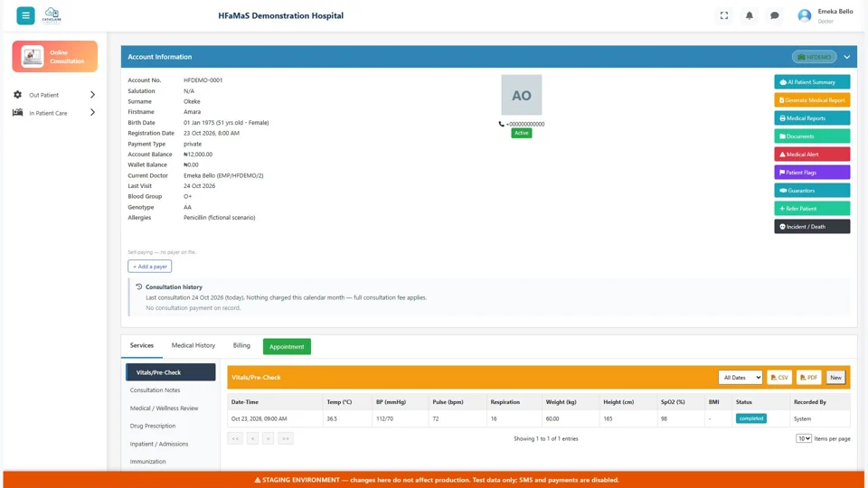868x488 pixels.
Task: Click Generate Medical Report button
Action: point(812,100)
